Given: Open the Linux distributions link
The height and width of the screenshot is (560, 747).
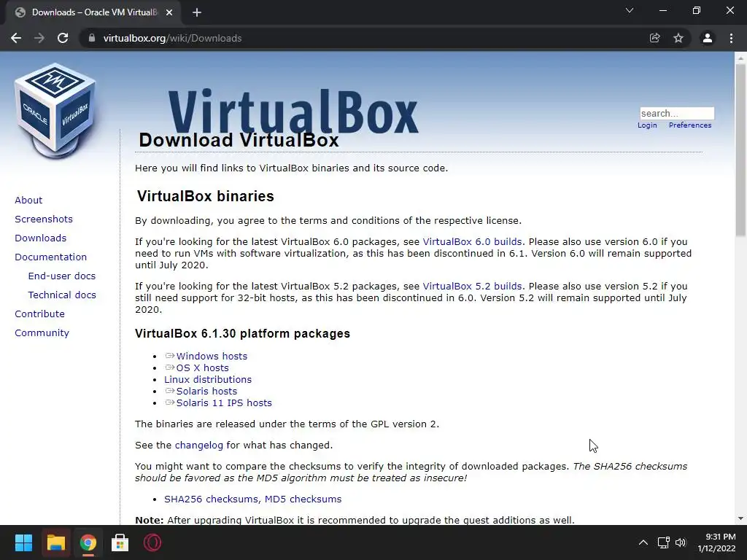Looking at the screenshot, I should [208, 379].
